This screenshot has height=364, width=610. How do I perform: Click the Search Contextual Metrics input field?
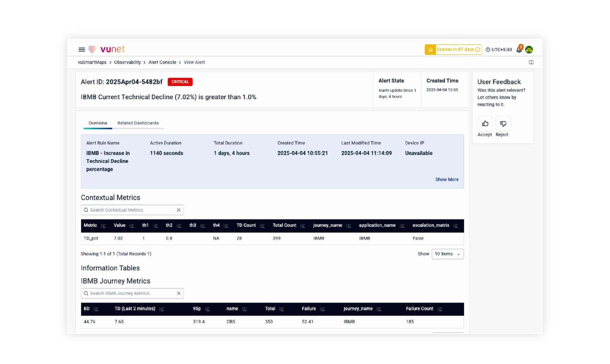coord(131,210)
